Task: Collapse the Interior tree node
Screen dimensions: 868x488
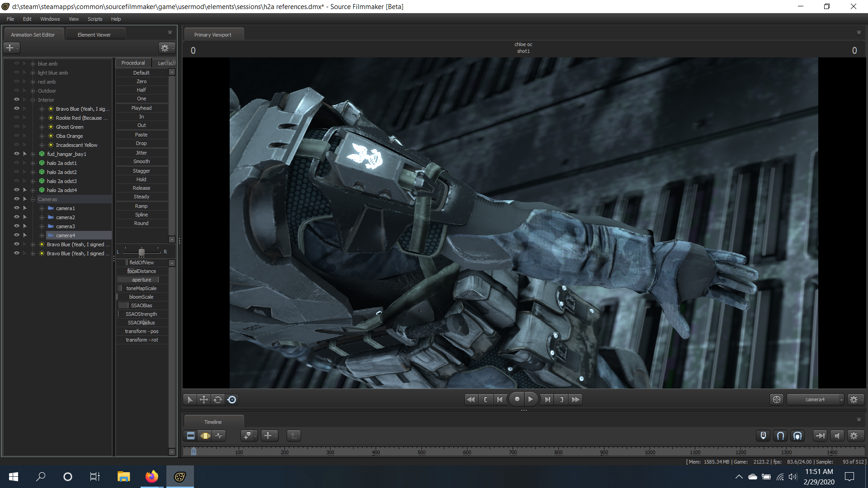Action: (33, 100)
